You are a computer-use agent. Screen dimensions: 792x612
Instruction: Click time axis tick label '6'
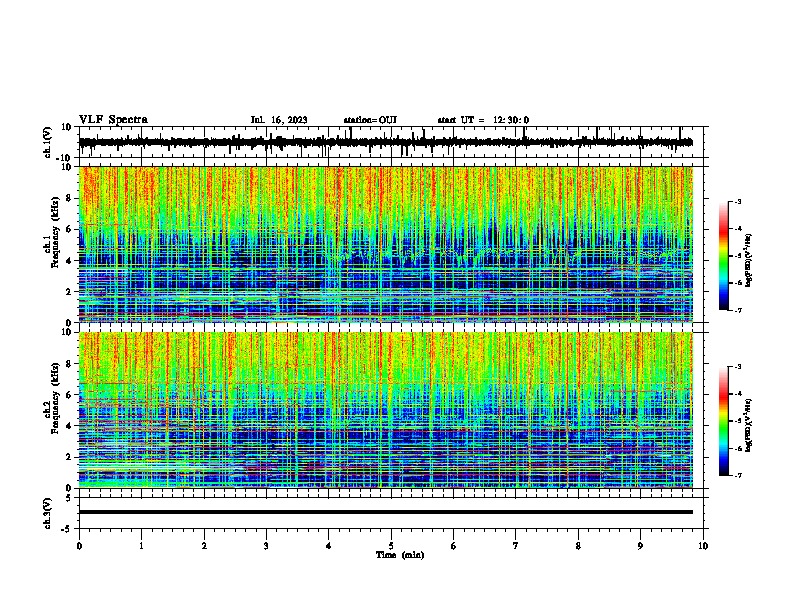454,546
